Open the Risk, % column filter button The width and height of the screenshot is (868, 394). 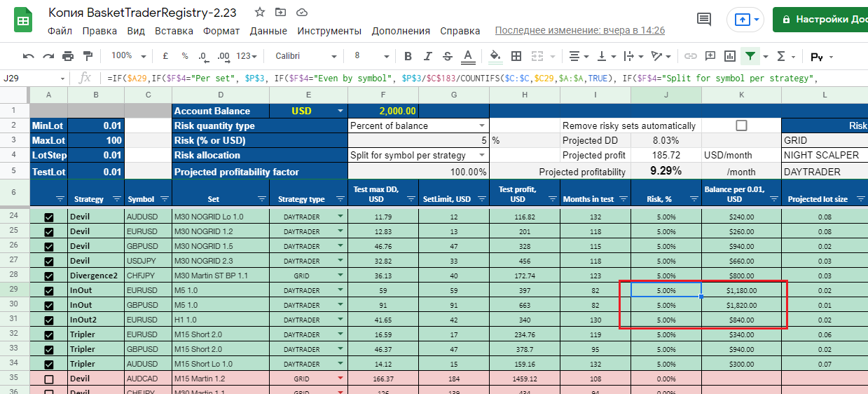point(694,199)
